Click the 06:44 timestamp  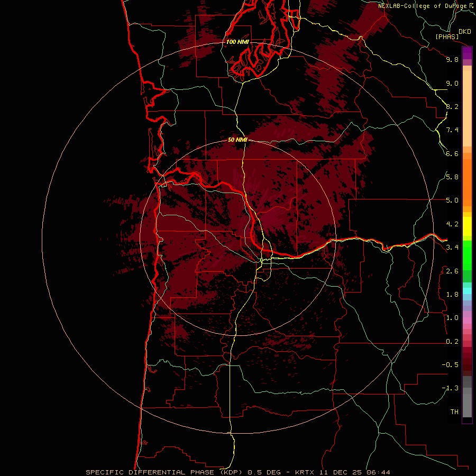point(378,472)
